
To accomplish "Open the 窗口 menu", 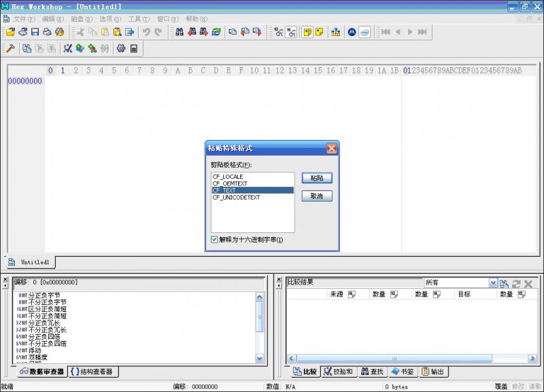I will (167, 19).
